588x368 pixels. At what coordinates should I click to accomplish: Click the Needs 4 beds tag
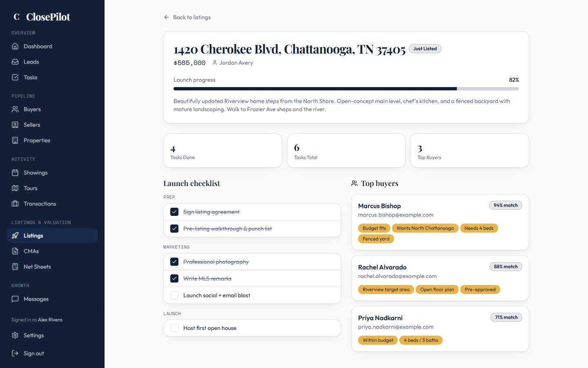(479, 228)
